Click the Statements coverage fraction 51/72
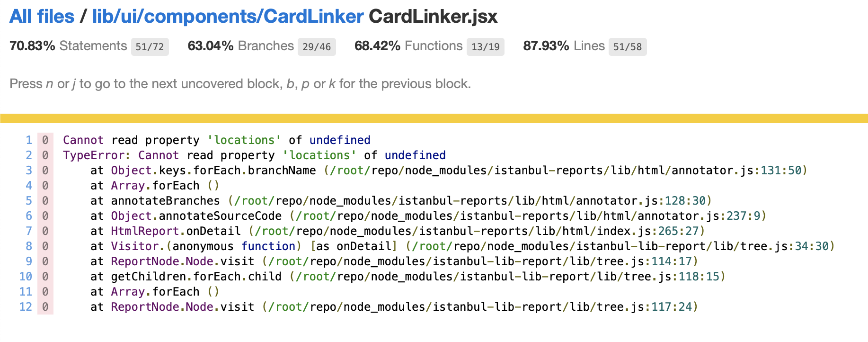 (150, 47)
